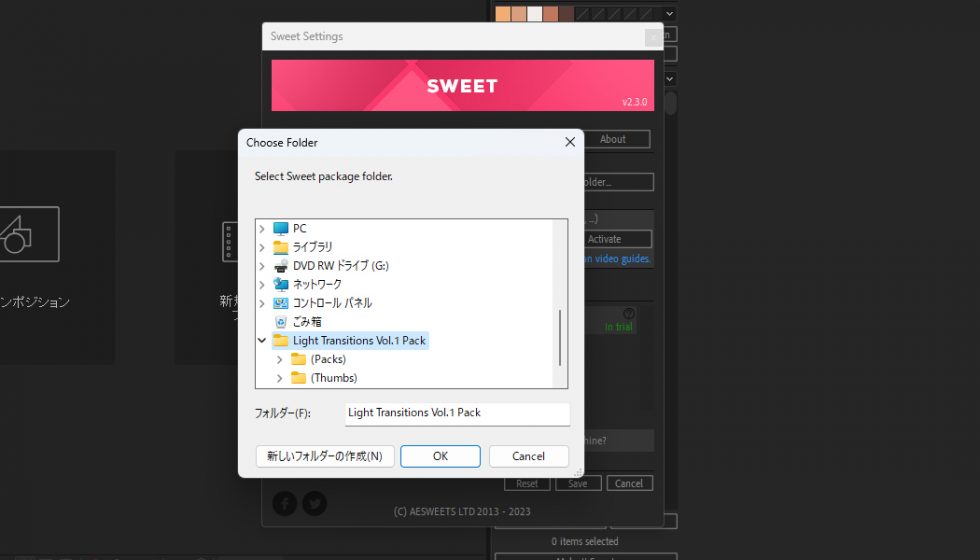Click the ライブラリ folder icon
Viewport: 980px width, 560px height.
click(281, 247)
